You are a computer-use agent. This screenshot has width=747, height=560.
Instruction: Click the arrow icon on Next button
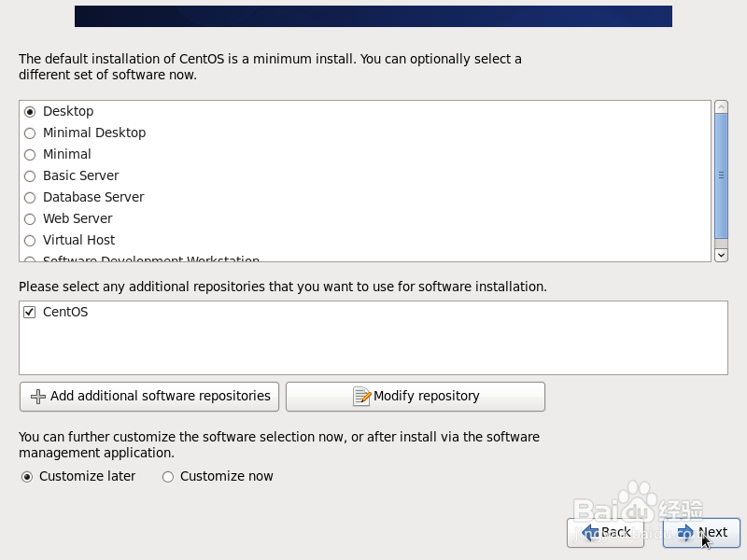[686, 532]
